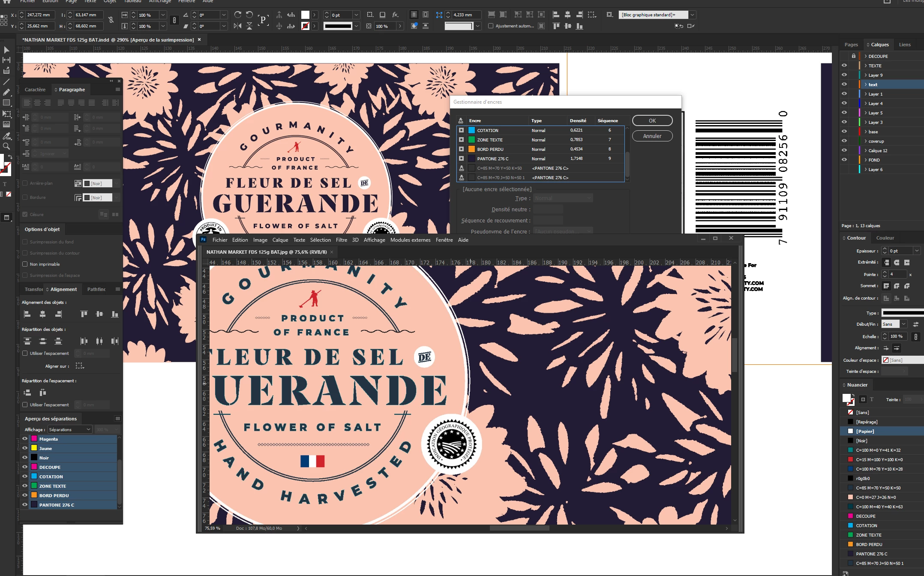Pick the Eyedropper tool
Image resolution: width=924 pixels, height=576 pixels.
pos(6,136)
